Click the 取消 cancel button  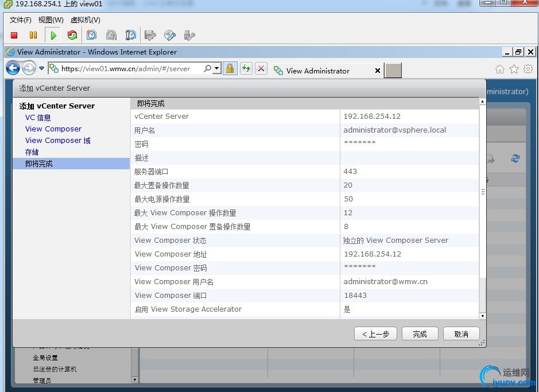(461, 334)
